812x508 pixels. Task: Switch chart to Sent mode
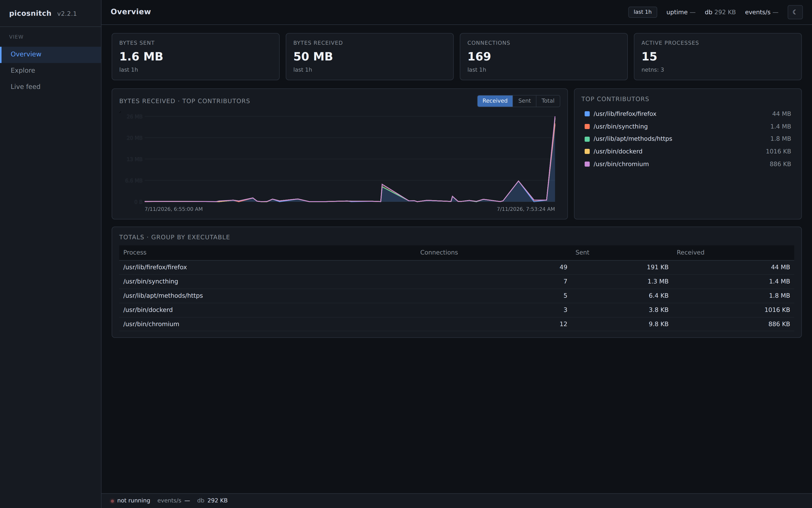tap(525, 101)
